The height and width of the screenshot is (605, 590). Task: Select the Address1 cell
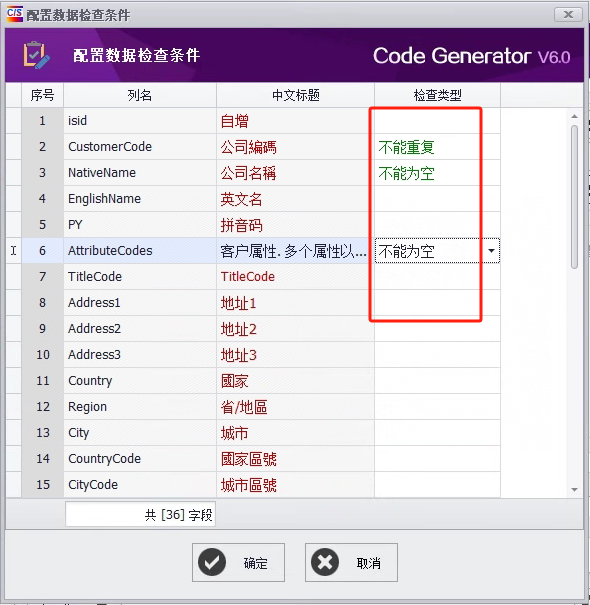tap(140, 302)
